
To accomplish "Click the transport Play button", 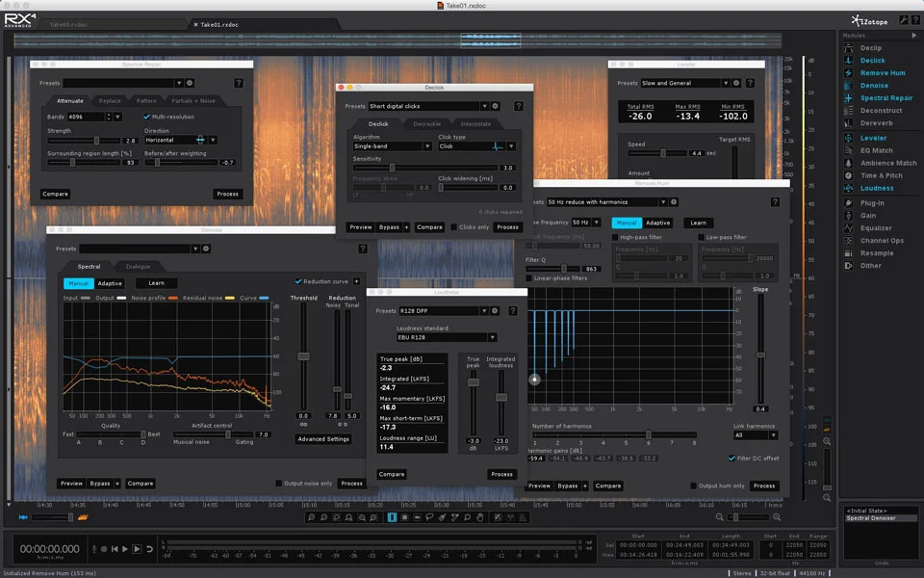I will pyautogui.click(x=125, y=549).
